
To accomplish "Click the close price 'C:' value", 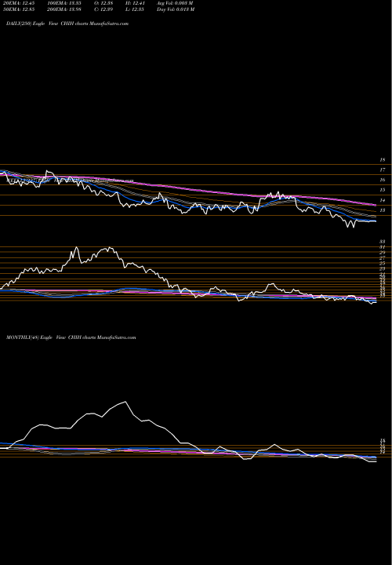I will pos(105,9).
